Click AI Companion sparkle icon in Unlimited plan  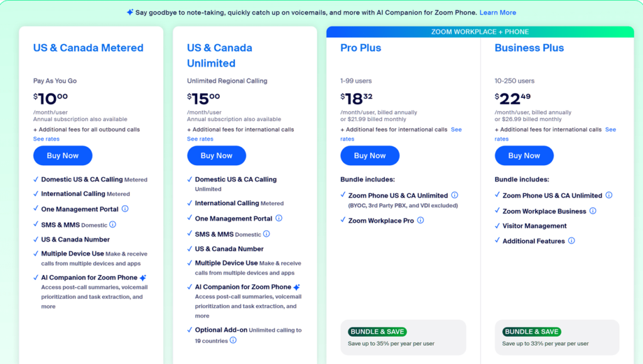297,287
